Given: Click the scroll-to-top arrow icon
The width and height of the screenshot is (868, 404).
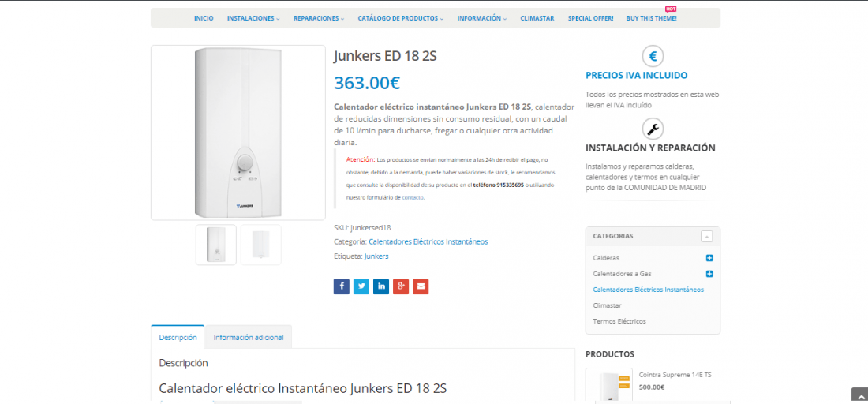Looking at the screenshot, I should click(x=859, y=395).
